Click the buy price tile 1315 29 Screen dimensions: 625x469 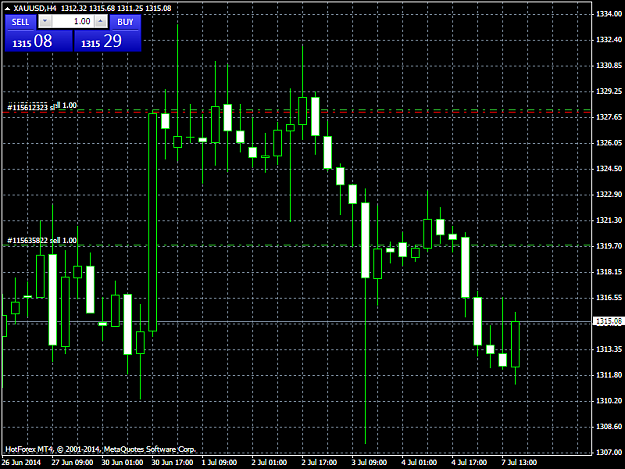coord(108,41)
